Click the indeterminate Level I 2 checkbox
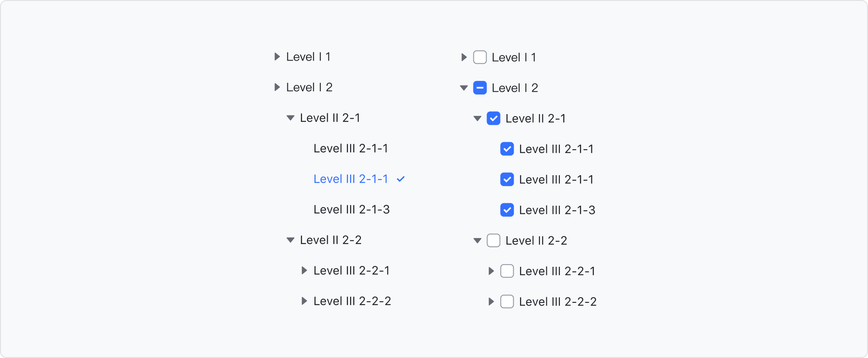868x358 pixels. coord(480,88)
